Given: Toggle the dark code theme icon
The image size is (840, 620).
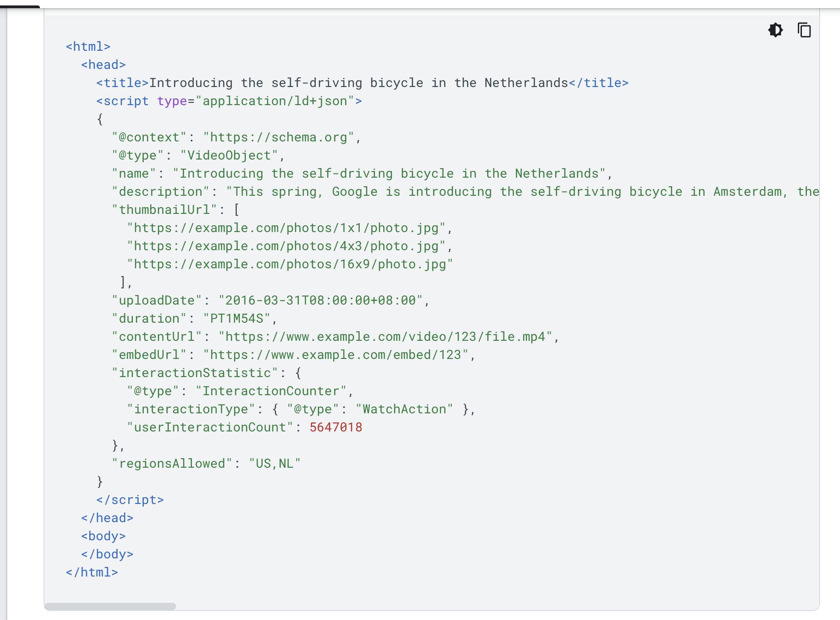Looking at the screenshot, I should tap(775, 30).
